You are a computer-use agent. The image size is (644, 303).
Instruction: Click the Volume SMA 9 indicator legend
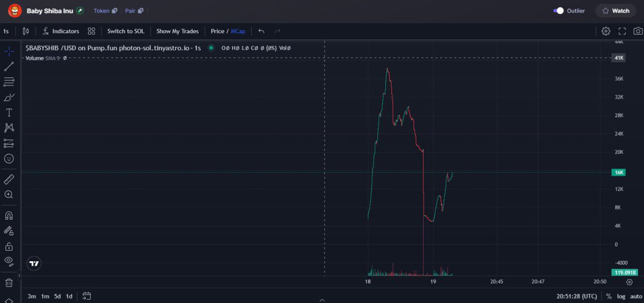[46, 58]
